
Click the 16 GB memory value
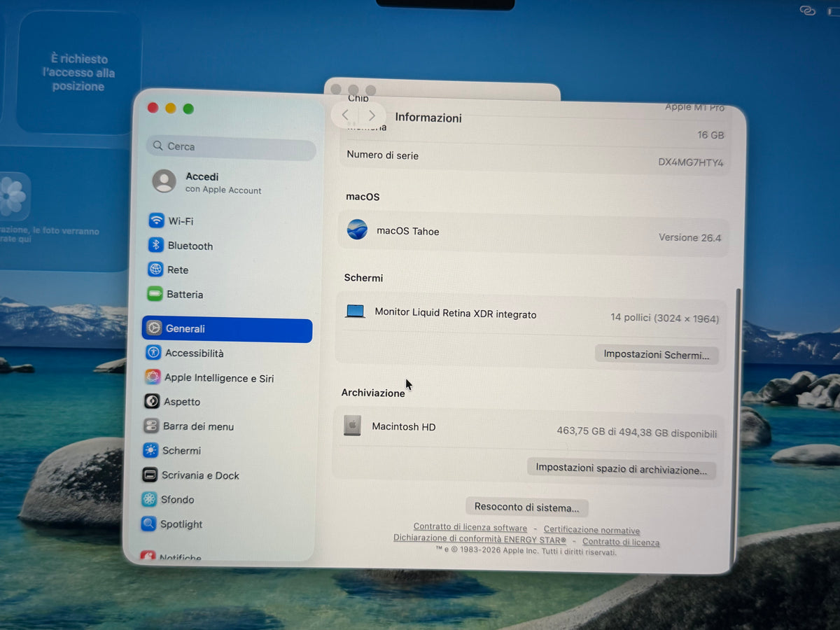(710, 135)
